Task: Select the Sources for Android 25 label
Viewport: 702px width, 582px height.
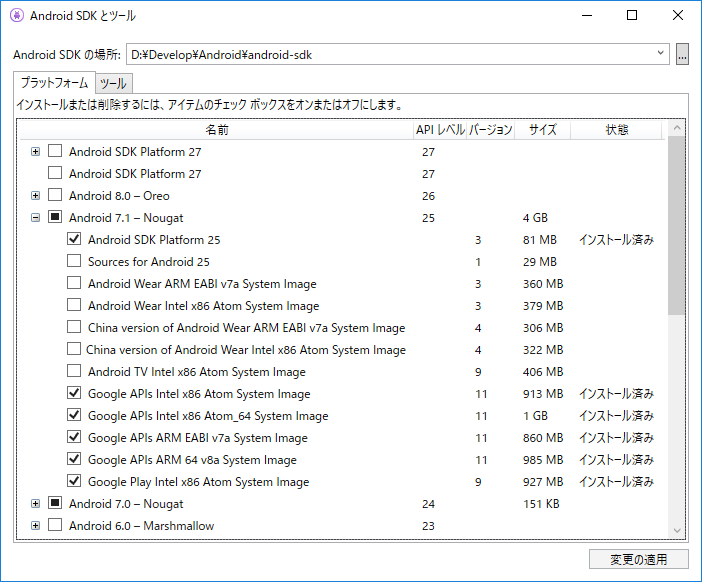Action: 149,262
